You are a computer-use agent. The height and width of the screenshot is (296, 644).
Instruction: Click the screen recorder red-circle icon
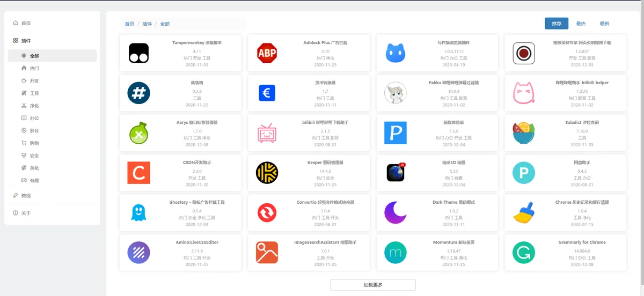point(524,53)
